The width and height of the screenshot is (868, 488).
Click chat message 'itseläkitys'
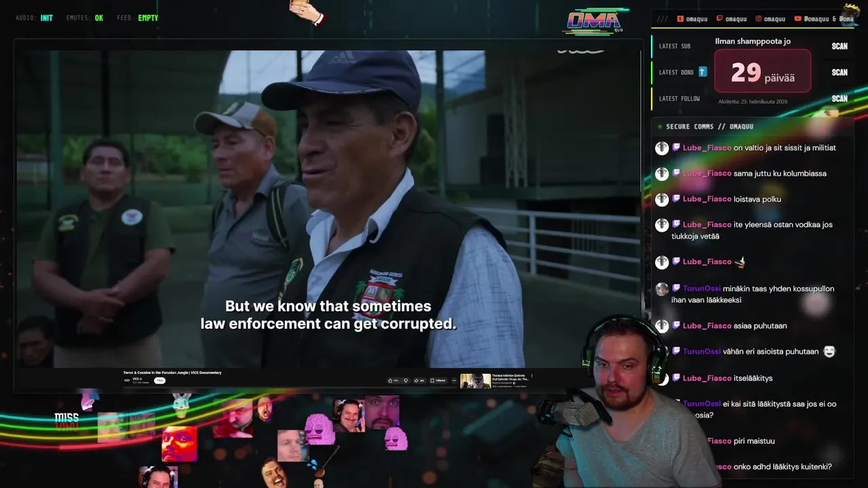(x=753, y=378)
